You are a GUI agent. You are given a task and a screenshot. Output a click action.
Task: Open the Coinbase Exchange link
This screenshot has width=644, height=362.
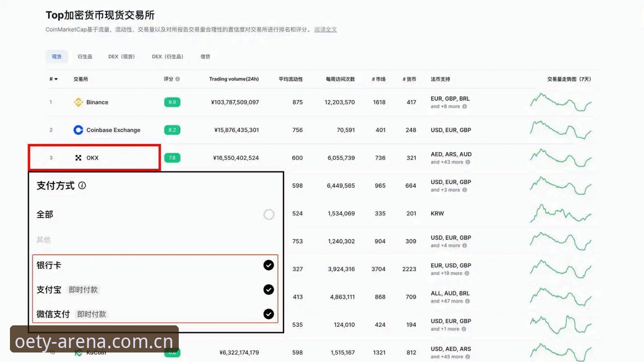pos(113,130)
